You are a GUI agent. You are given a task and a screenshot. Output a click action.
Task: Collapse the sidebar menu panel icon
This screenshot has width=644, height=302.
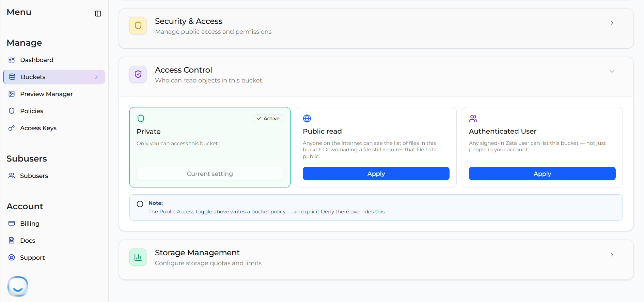click(x=98, y=14)
